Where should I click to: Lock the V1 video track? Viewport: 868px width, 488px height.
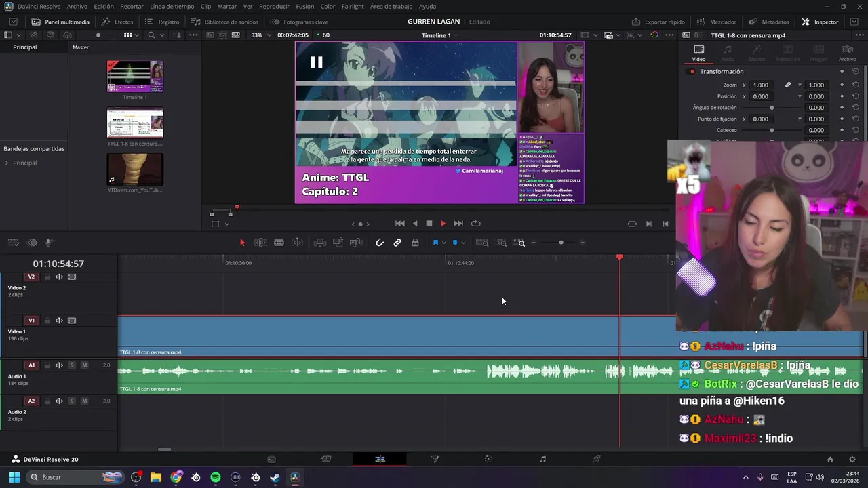[x=47, y=321]
